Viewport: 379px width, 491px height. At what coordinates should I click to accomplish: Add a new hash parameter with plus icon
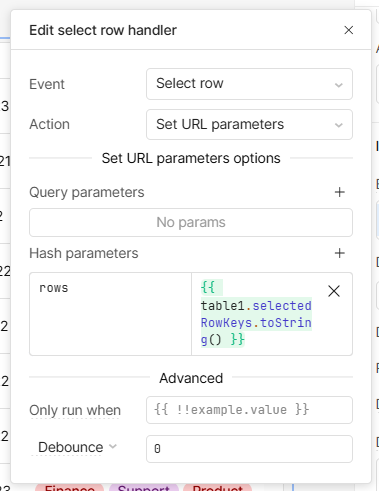pos(340,253)
